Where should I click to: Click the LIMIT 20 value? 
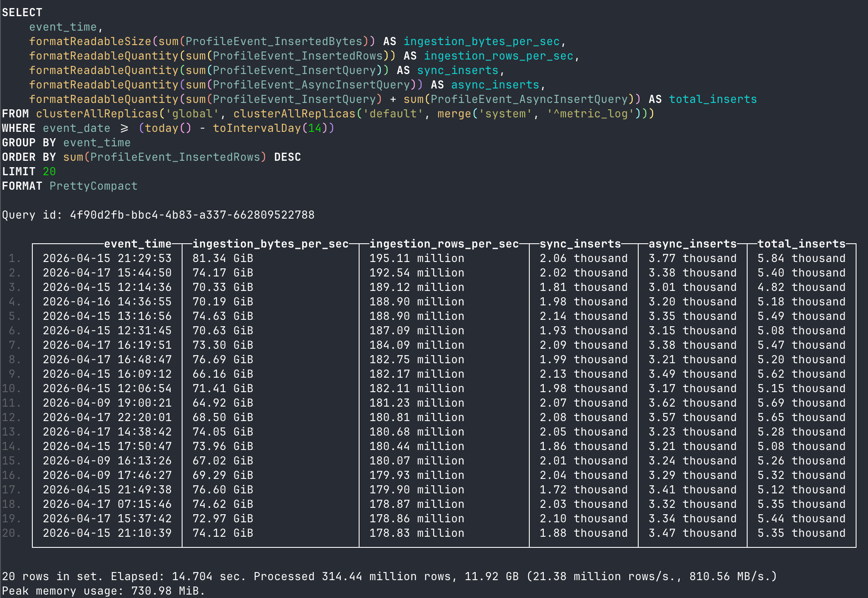(x=49, y=171)
